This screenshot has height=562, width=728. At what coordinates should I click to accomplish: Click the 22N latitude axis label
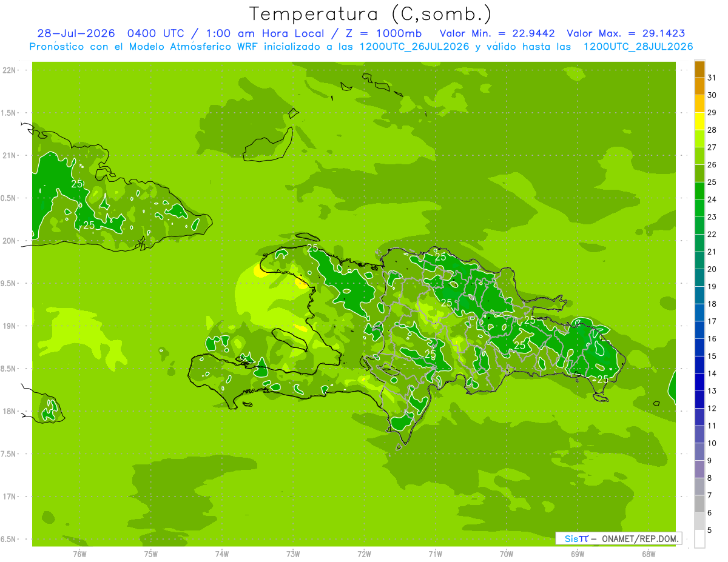click(x=9, y=70)
